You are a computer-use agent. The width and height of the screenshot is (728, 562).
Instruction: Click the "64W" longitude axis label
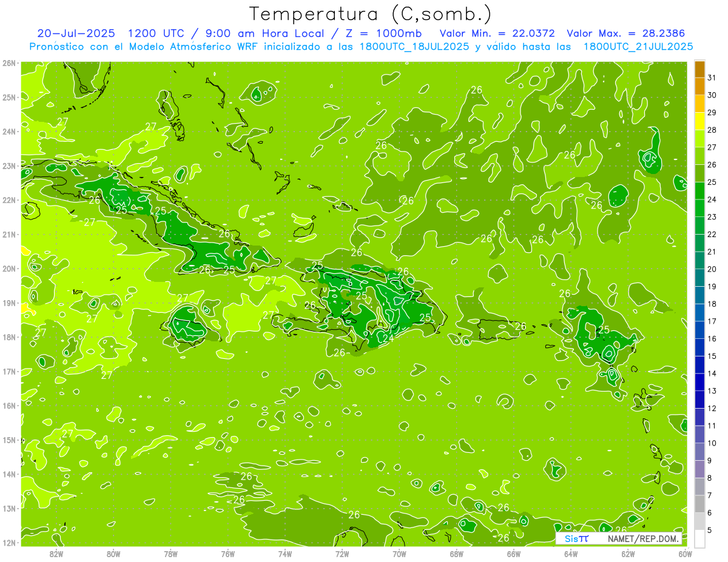pyautogui.click(x=571, y=554)
